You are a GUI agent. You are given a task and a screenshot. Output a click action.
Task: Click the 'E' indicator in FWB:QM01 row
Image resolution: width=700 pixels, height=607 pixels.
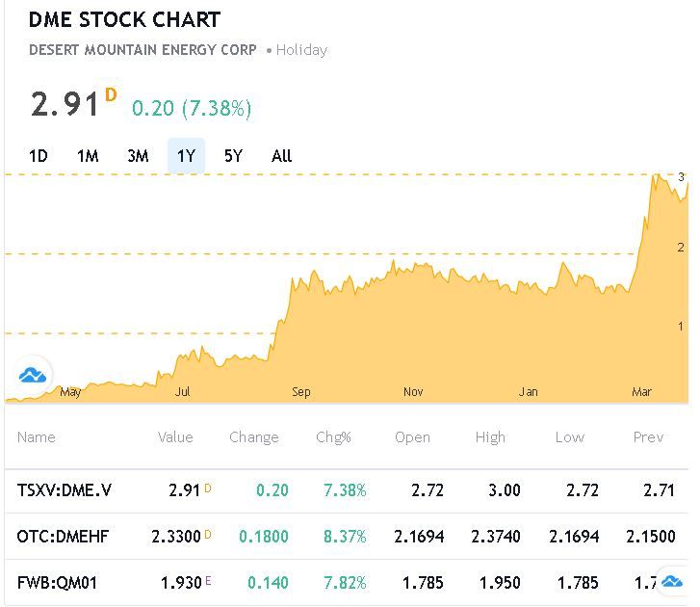tap(208, 582)
